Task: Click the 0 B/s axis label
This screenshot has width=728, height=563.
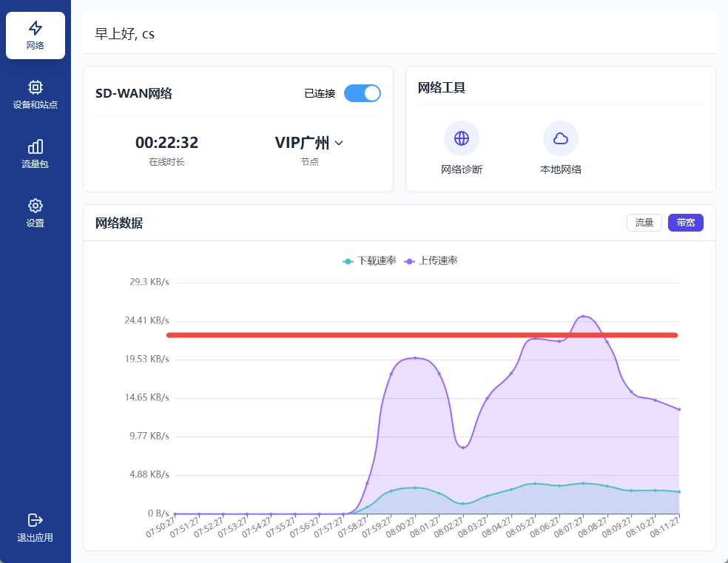Action: 158,513
